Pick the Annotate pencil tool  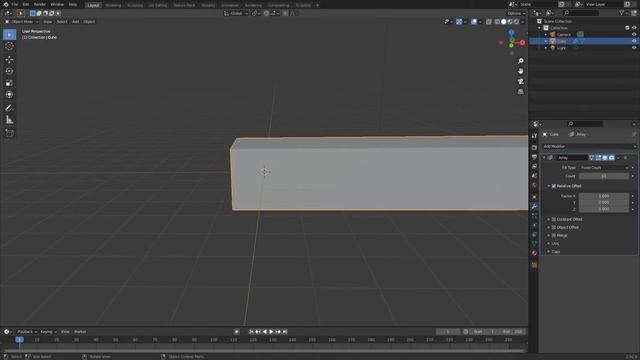click(9, 108)
